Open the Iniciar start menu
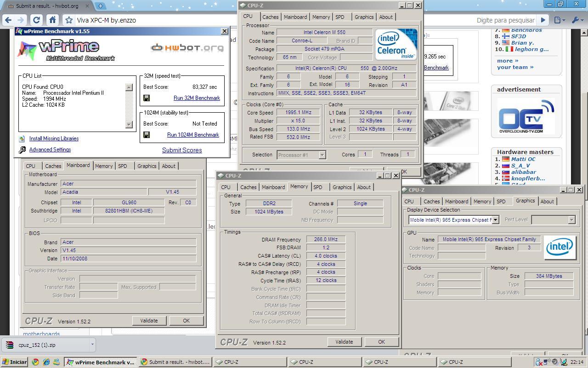 (14, 362)
